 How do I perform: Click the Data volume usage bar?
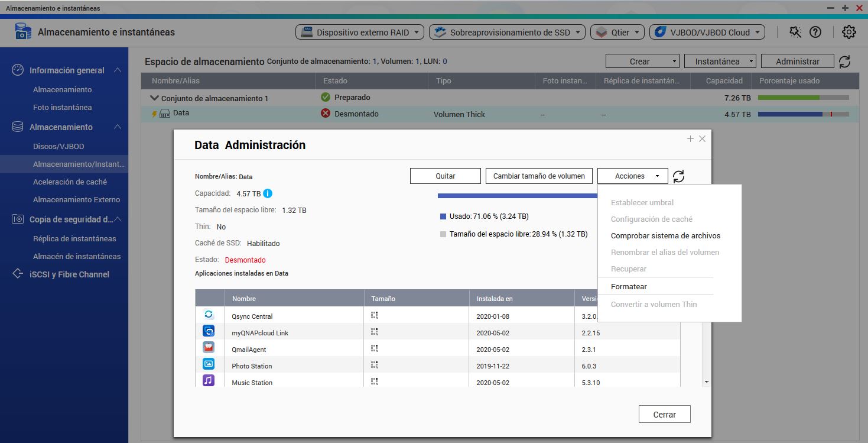[803, 114]
